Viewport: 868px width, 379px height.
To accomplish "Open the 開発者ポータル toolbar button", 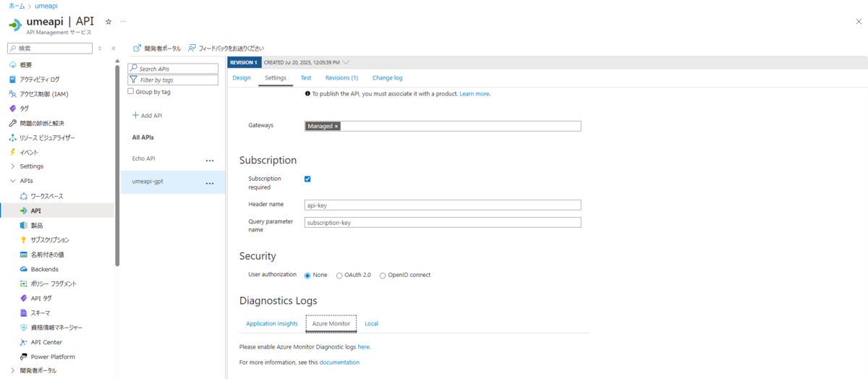I will tap(157, 48).
